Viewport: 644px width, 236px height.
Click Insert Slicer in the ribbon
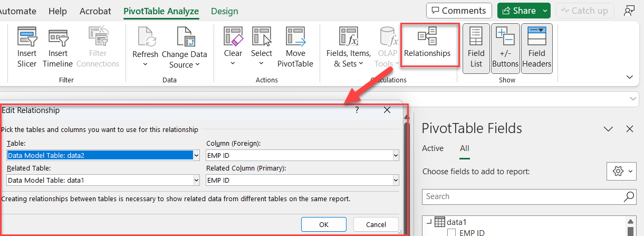coord(27,47)
